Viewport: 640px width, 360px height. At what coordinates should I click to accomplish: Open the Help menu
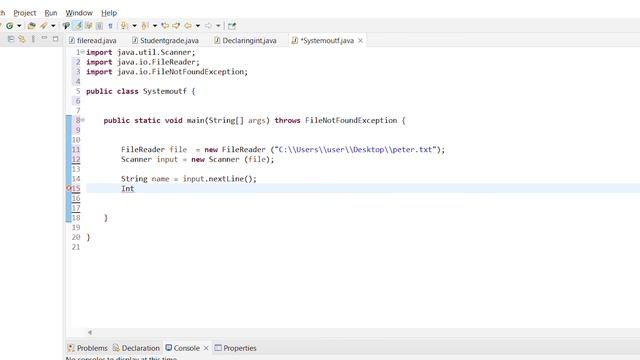(109, 13)
